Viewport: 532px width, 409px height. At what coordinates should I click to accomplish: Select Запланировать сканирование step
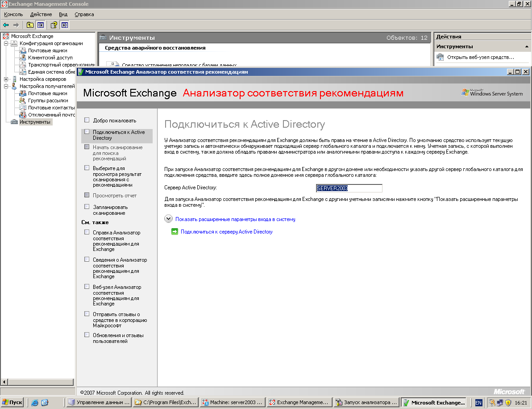110,210
